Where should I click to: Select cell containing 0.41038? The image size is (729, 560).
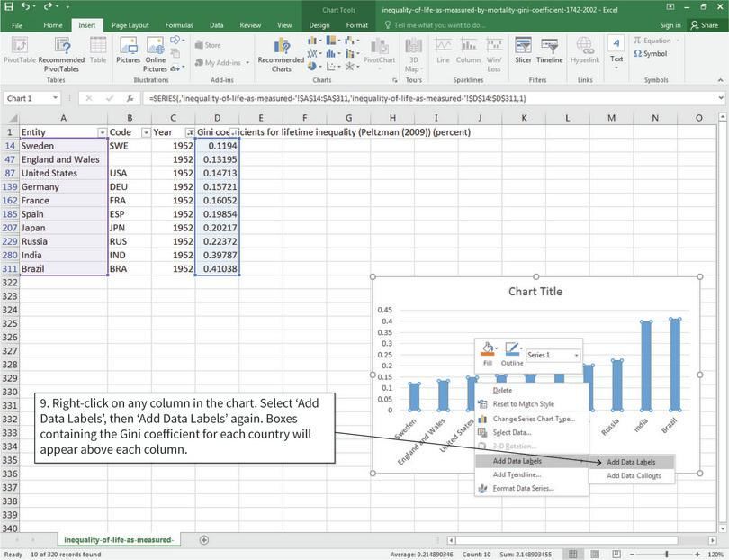217,269
